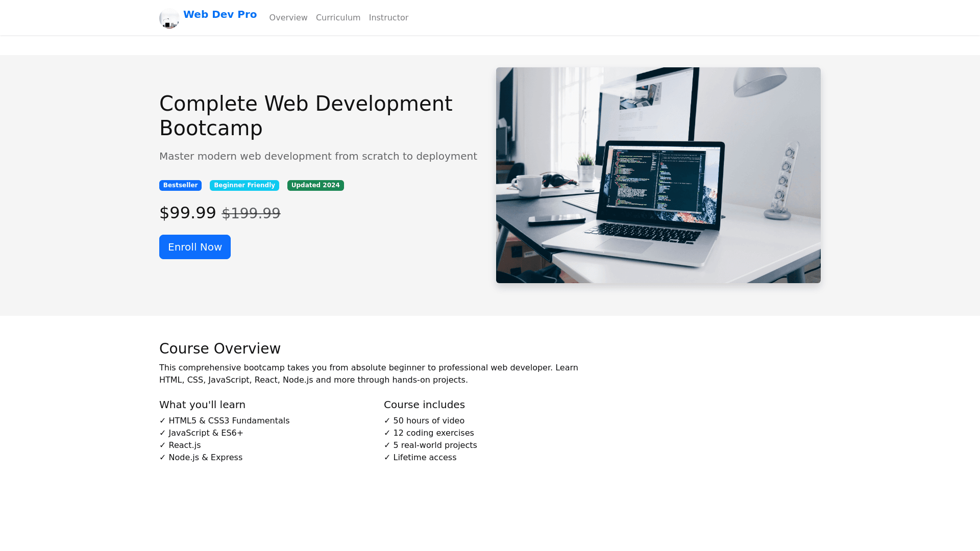This screenshot has height=551, width=980.
Task: Click the crossed-out $199.99 price
Action: coord(251,213)
